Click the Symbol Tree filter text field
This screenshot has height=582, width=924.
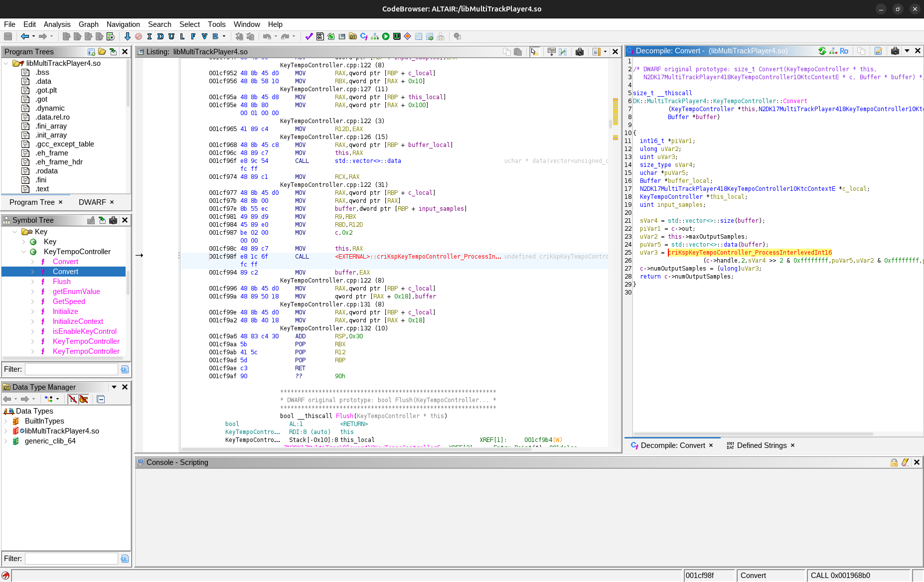tap(71, 369)
